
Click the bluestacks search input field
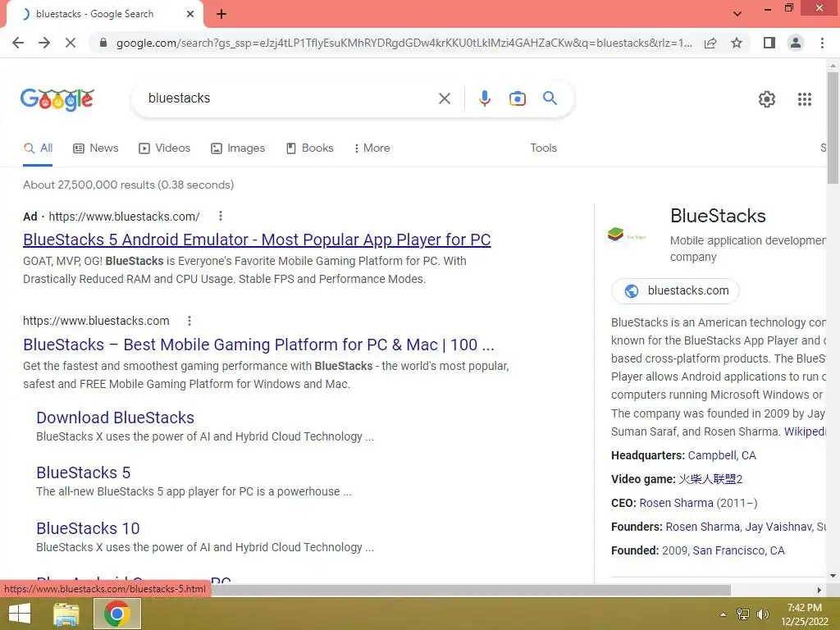[290, 98]
